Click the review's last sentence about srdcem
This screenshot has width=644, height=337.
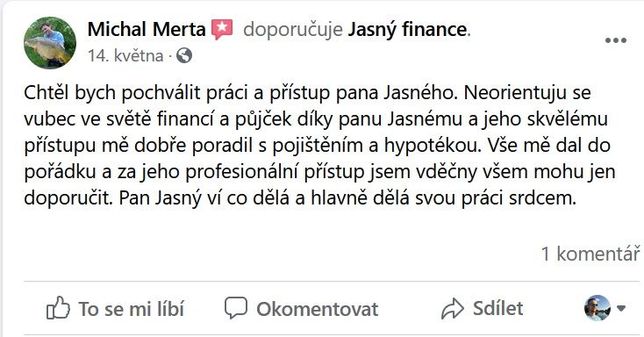(347, 198)
